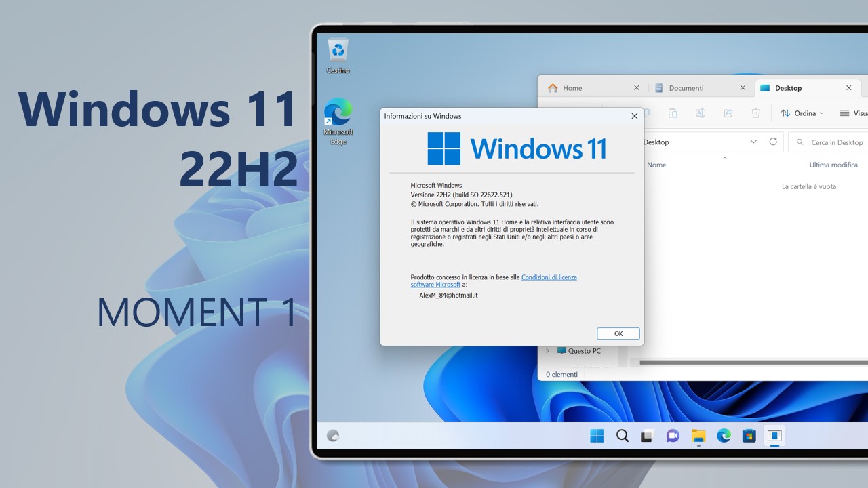Click the AlexM_84@hotmail.it licensee text

tap(449, 296)
